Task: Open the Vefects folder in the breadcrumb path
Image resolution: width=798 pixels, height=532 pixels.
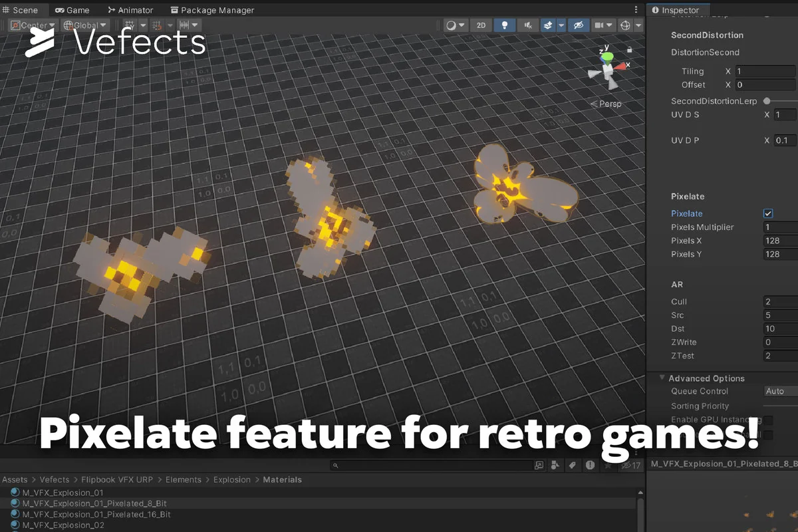Action: point(55,479)
